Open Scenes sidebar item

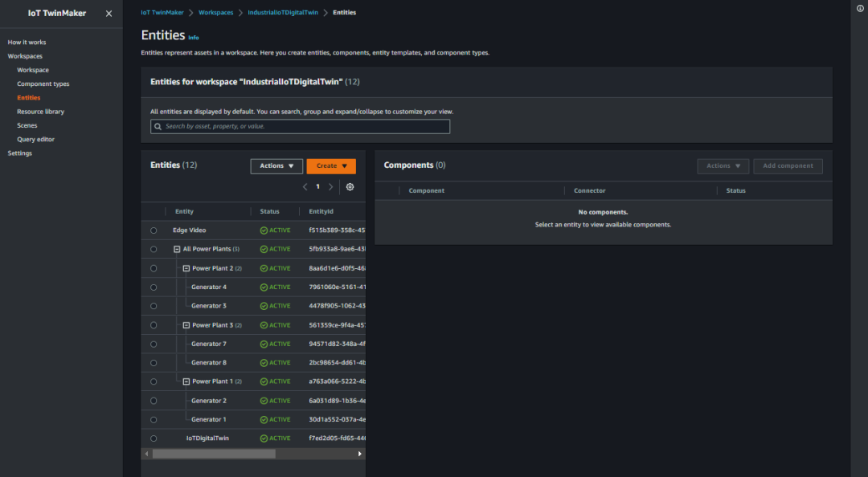coord(27,125)
